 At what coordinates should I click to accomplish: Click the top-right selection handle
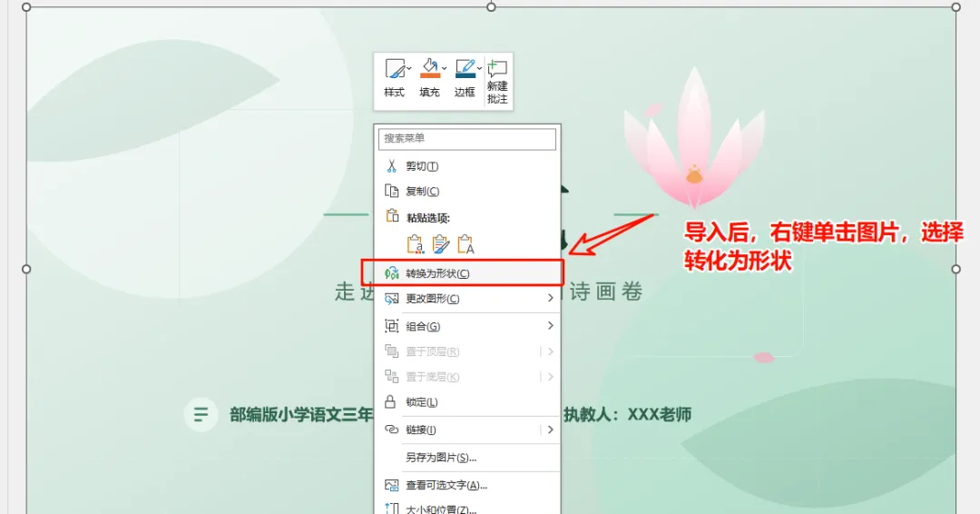(956, 7)
